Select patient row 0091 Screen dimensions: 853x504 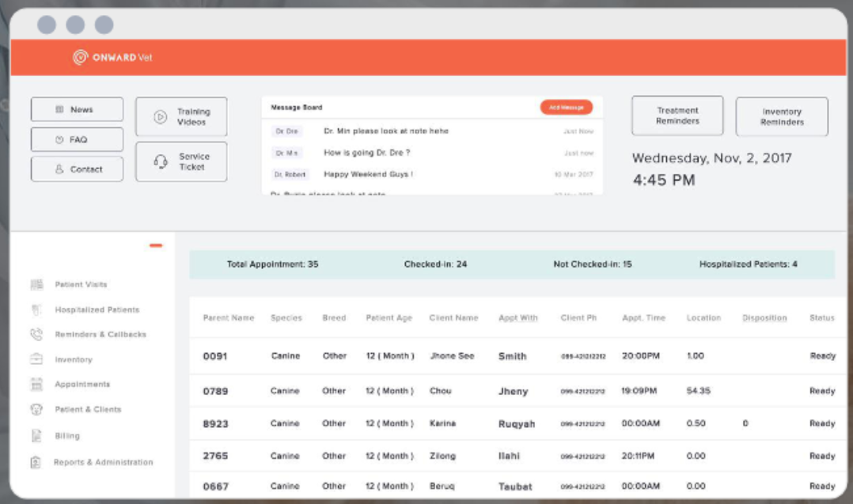(x=517, y=356)
